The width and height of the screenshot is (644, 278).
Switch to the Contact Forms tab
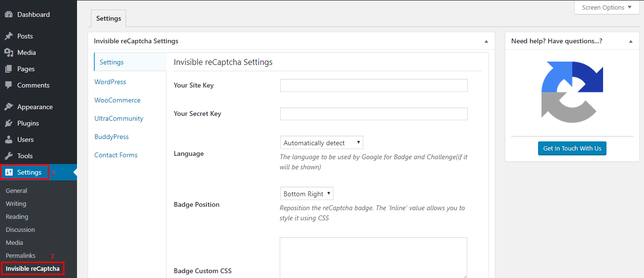point(116,155)
